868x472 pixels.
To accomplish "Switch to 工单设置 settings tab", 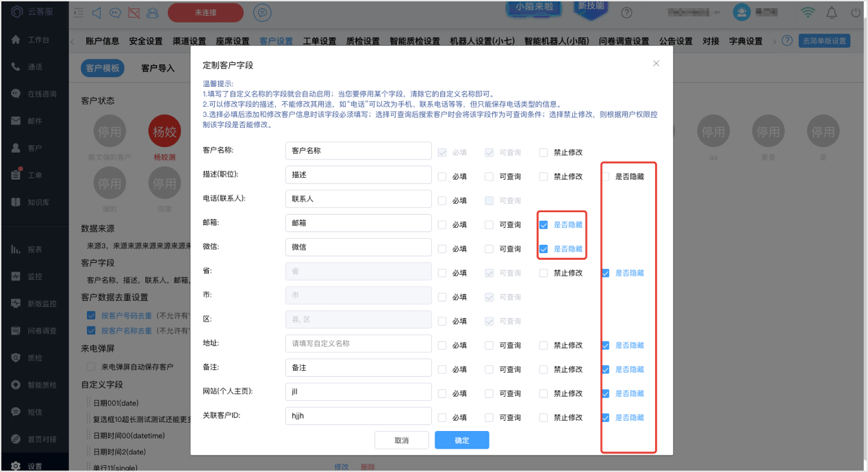I will coord(320,41).
